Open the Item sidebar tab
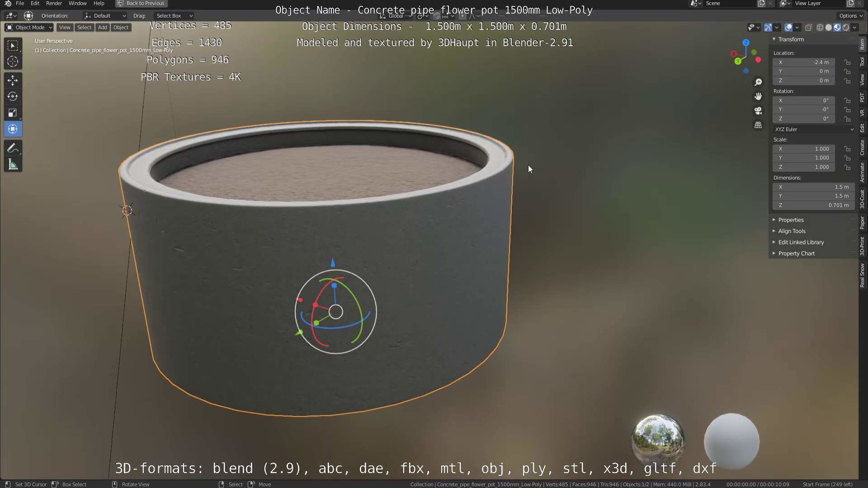Screen dimensions: 868x488 tap(863, 44)
